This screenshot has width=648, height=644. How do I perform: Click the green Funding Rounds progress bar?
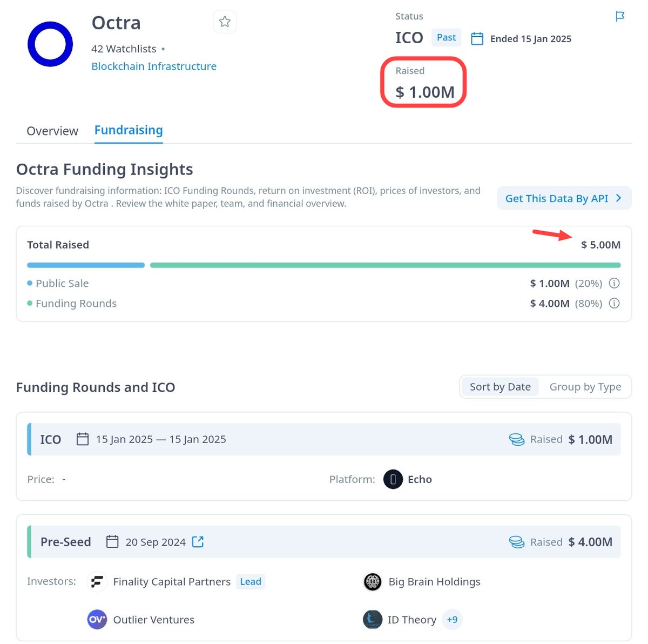[x=386, y=265]
